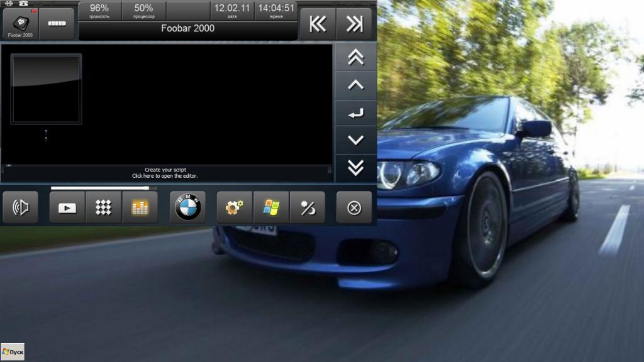Jump a page down with double chevron

click(x=355, y=168)
